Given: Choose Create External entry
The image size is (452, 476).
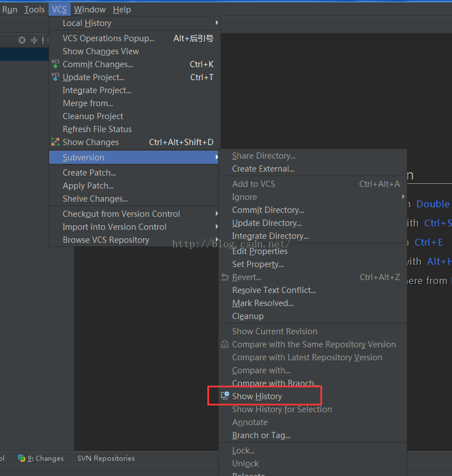Looking at the screenshot, I should tap(312, 169).
